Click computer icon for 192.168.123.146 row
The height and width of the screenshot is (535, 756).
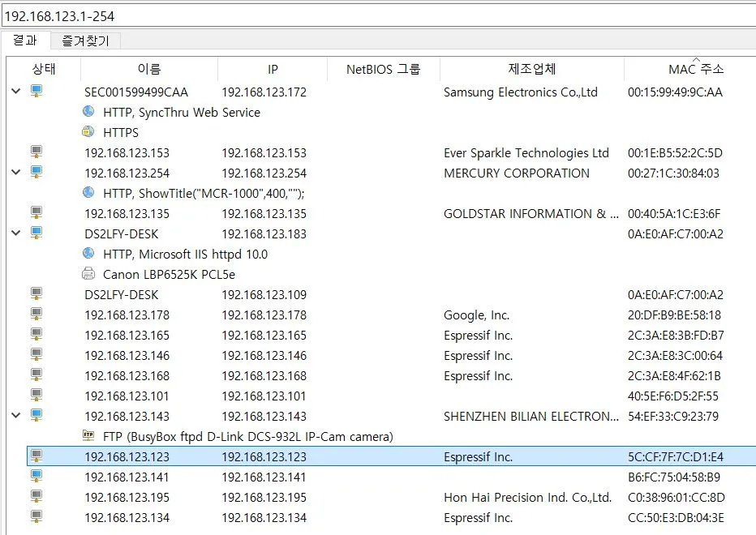(37, 354)
